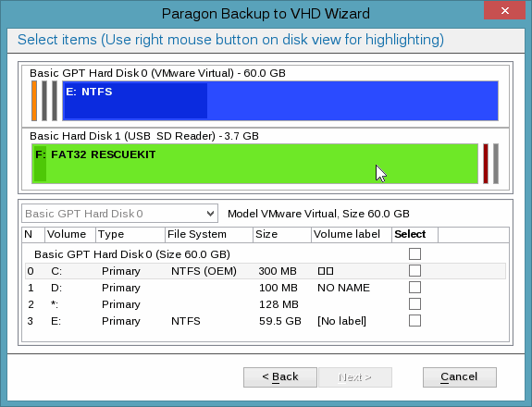The height and width of the screenshot is (407, 532).
Task: Select the E: NTFS partition block
Action: point(280,101)
